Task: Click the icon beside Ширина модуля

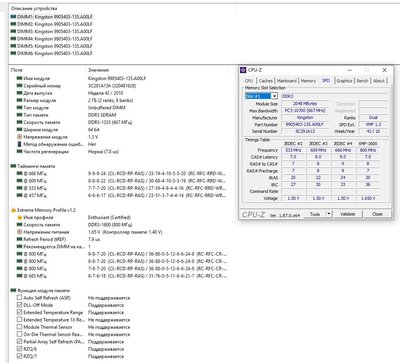Action: point(19,130)
